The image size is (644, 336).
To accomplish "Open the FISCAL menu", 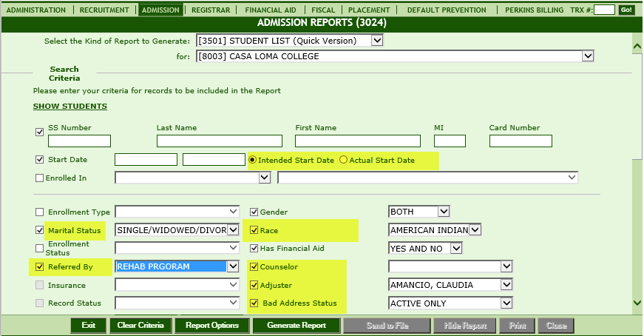I will click(x=323, y=10).
